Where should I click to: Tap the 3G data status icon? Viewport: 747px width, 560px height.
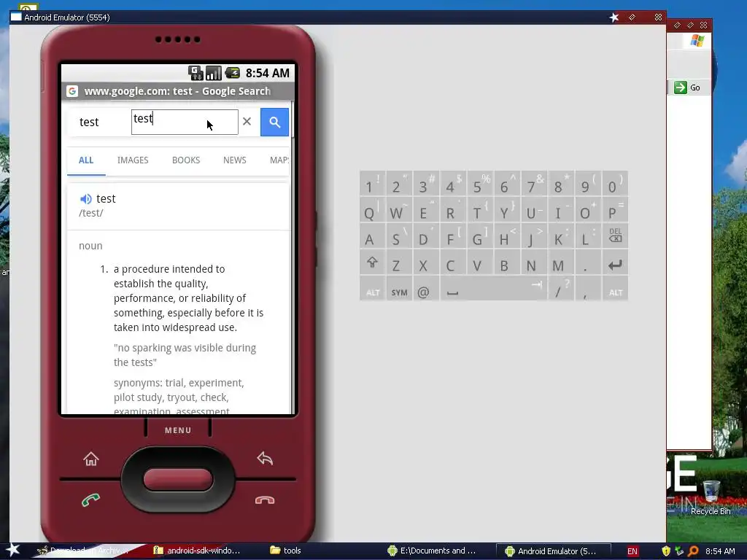click(x=196, y=73)
